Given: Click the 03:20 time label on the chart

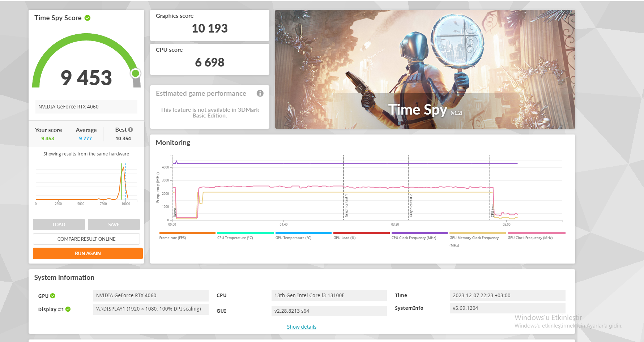Looking at the screenshot, I should tap(395, 225).
